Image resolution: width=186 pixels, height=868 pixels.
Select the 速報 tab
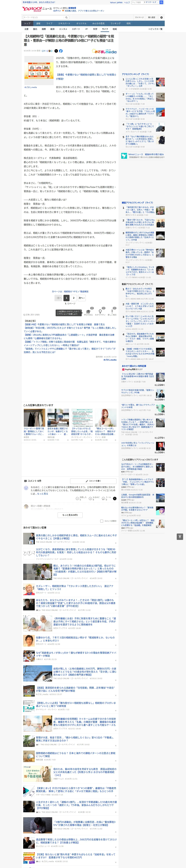pyautogui.click(x=38, y=24)
